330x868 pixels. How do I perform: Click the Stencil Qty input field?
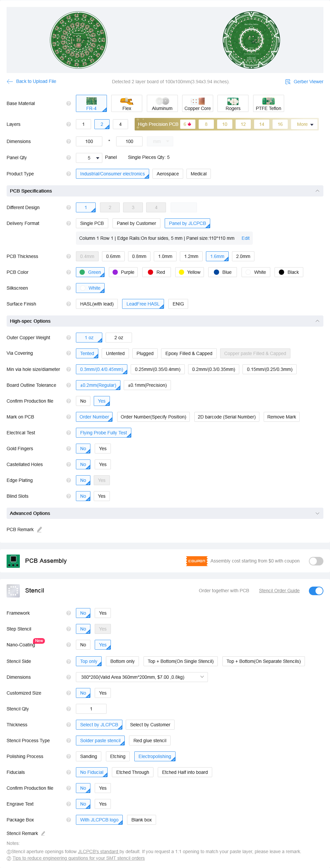tap(91, 709)
